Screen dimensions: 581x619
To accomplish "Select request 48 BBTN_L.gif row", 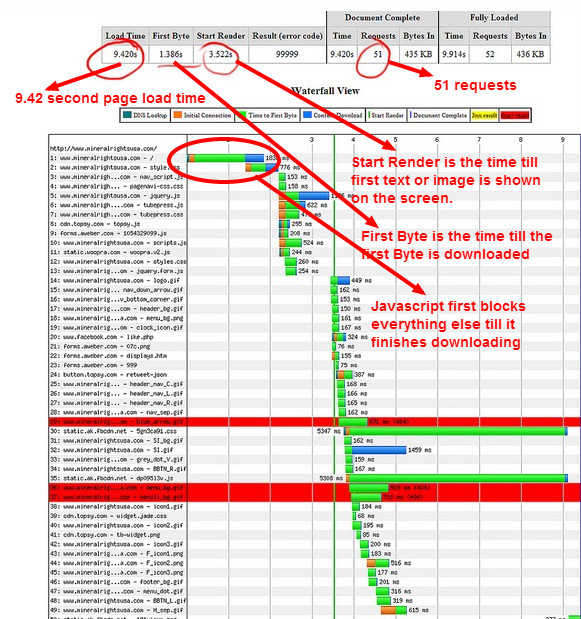I will (315, 601).
